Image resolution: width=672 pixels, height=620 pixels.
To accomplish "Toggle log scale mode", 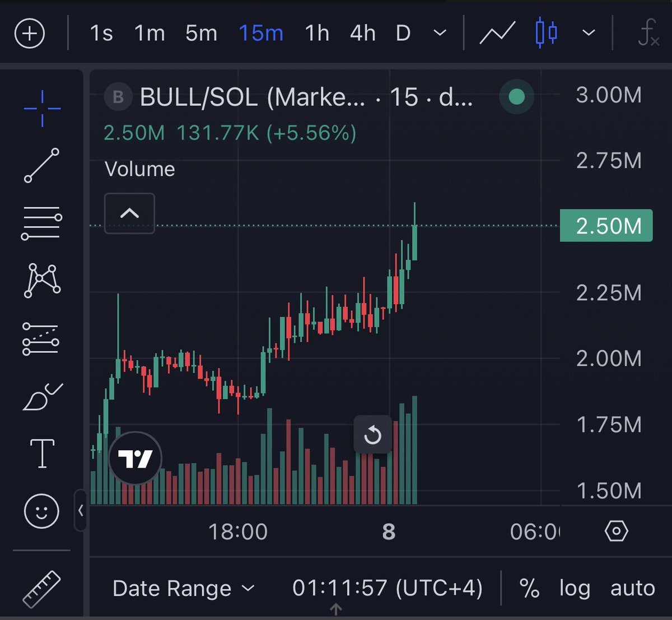I will (x=575, y=589).
